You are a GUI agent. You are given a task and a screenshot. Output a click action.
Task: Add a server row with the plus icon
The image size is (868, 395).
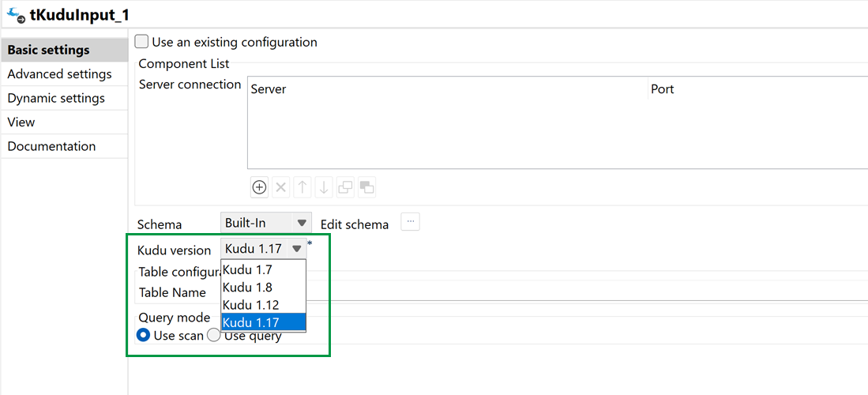point(259,188)
